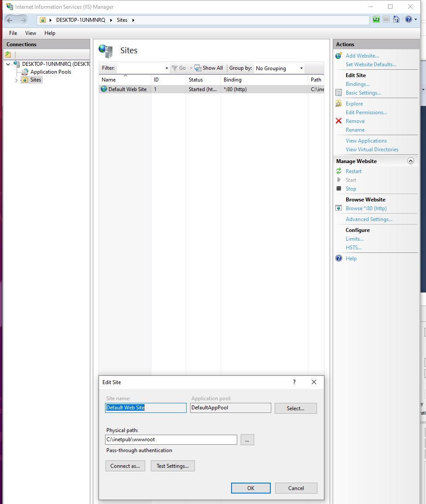Click the blue Help icon in Actions pane
Screen dimensions: 426x504
pyautogui.click(x=339, y=258)
